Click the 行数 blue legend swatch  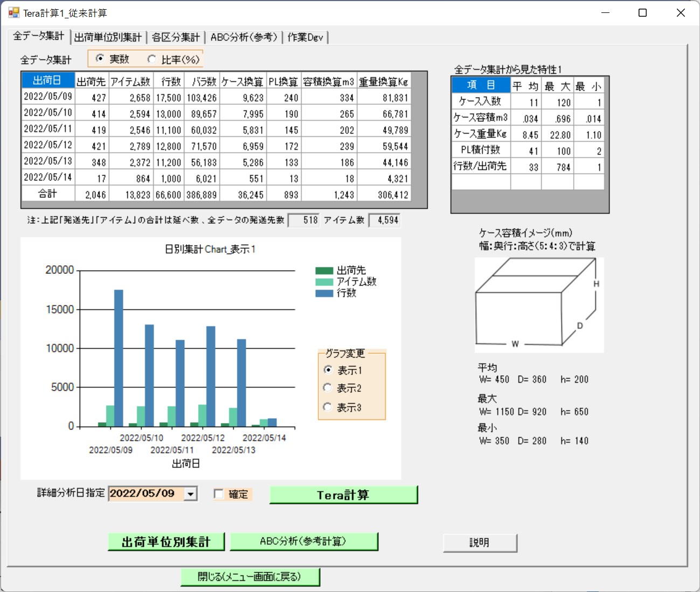point(324,293)
